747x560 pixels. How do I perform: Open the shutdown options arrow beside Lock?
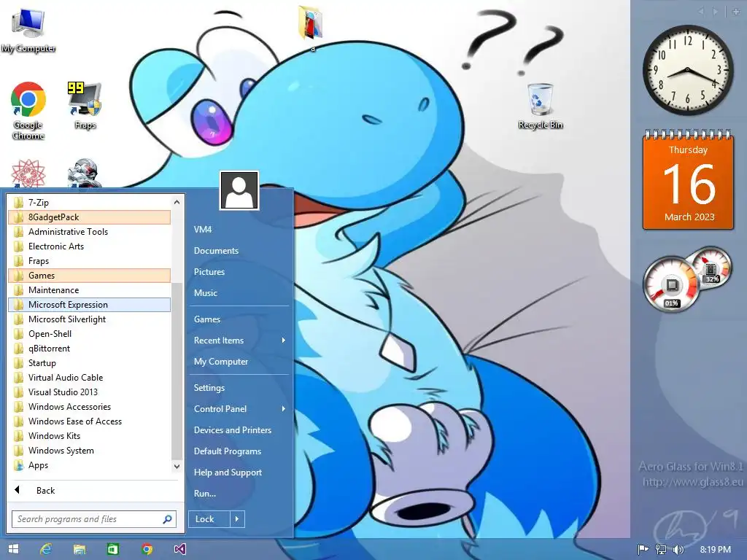[237, 519]
